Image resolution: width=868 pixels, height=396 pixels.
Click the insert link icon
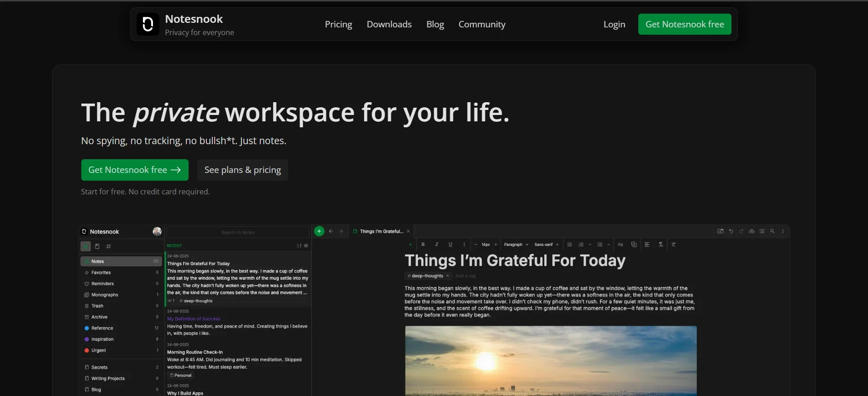click(620, 245)
